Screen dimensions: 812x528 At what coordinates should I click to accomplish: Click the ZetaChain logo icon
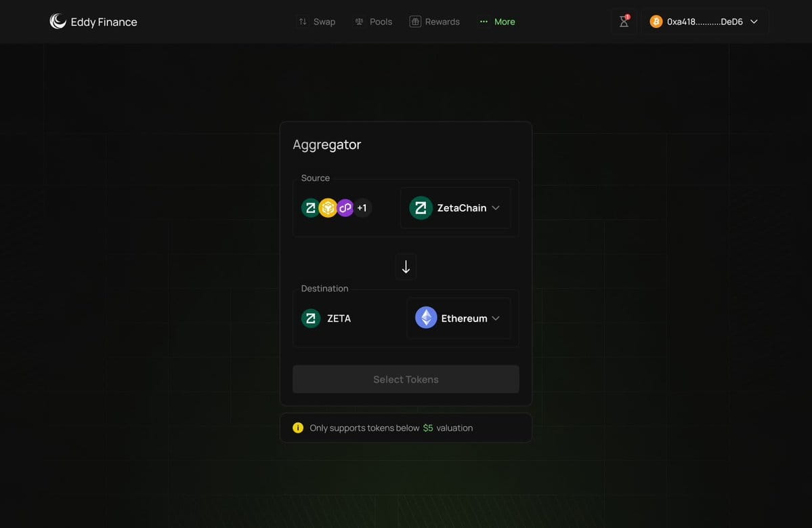tap(421, 208)
